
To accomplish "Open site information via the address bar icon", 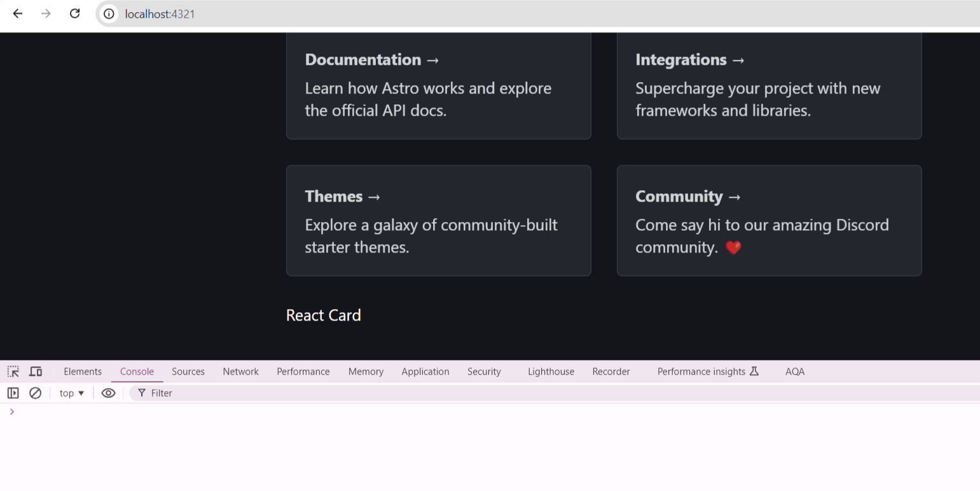I will coord(108,13).
